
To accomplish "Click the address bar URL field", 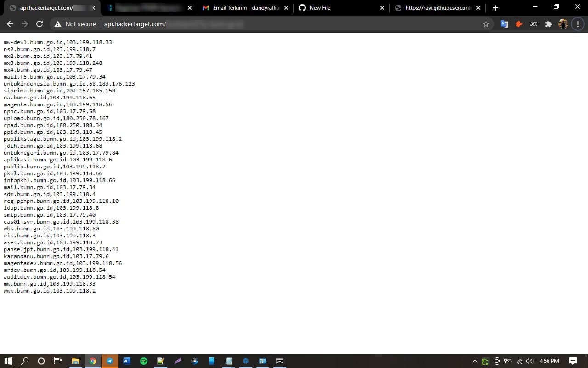I will pyautogui.click(x=276, y=24).
